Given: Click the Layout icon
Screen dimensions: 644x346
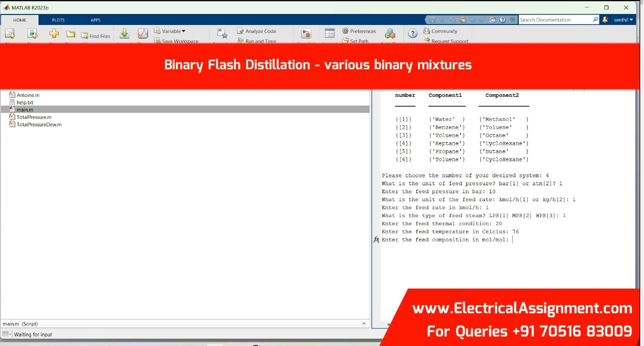Looking at the screenshot, I should (x=330, y=33).
